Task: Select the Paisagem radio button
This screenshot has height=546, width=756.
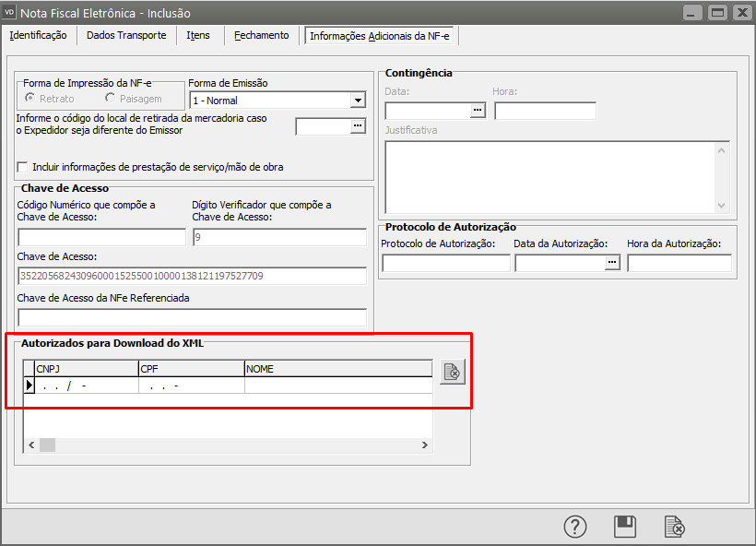Action: pyautogui.click(x=111, y=98)
